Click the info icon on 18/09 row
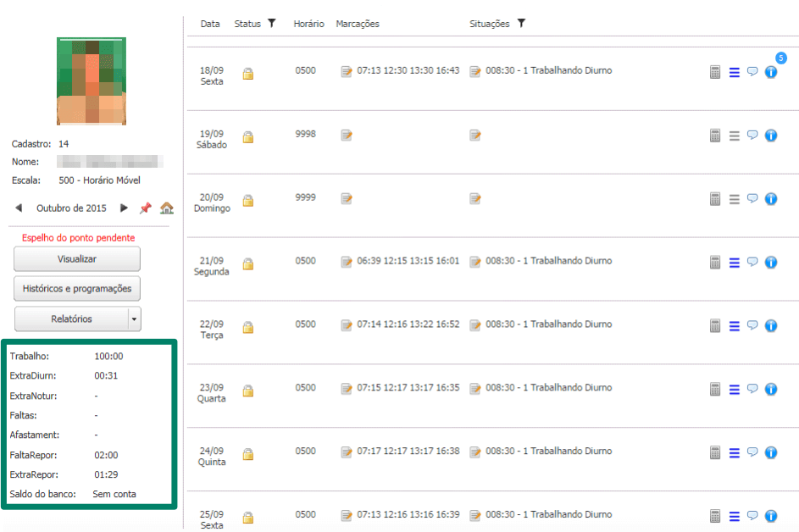Viewport: 799px width, 532px height. click(x=770, y=72)
